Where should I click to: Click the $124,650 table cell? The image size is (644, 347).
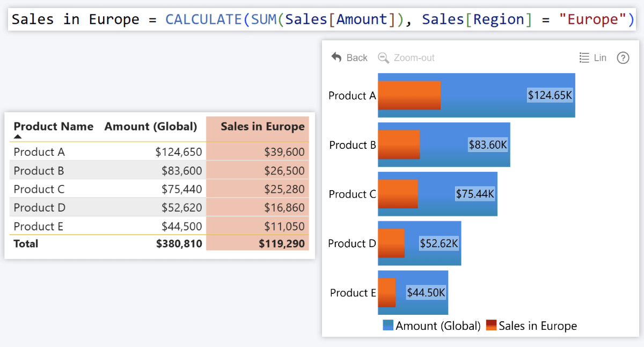click(x=179, y=152)
